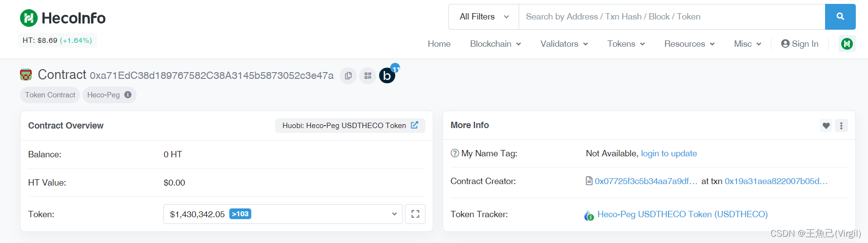Copy the contract address to clipboard
The width and height of the screenshot is (868, 243).
348,75
